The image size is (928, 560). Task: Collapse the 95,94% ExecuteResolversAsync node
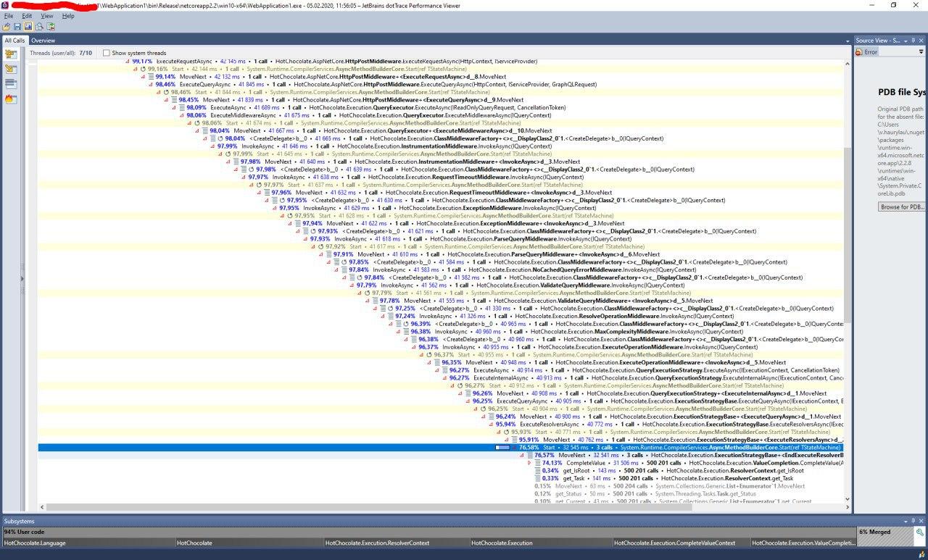[491, 425]
